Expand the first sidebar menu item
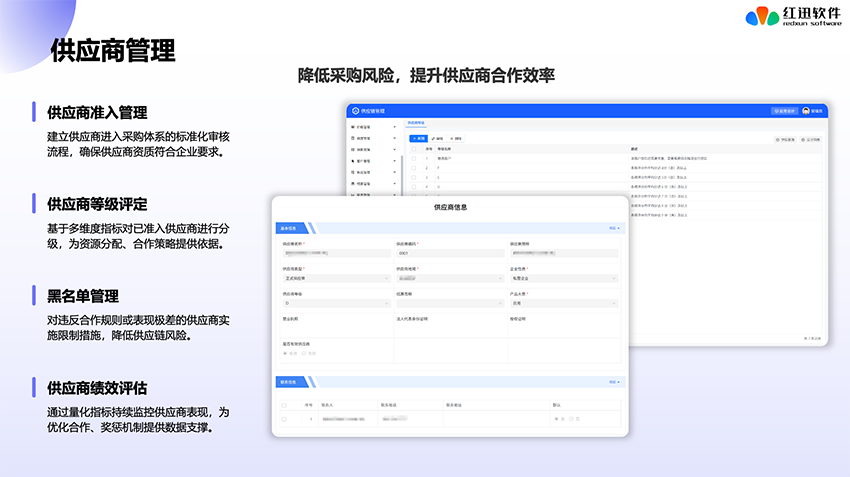The image size is (850, 477). click(x=370, y=128)
